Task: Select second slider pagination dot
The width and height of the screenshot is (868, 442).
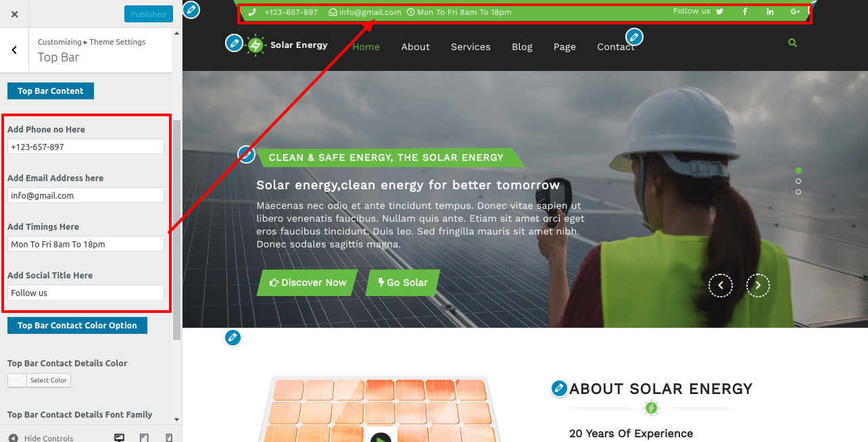Action: coord(798,181)
